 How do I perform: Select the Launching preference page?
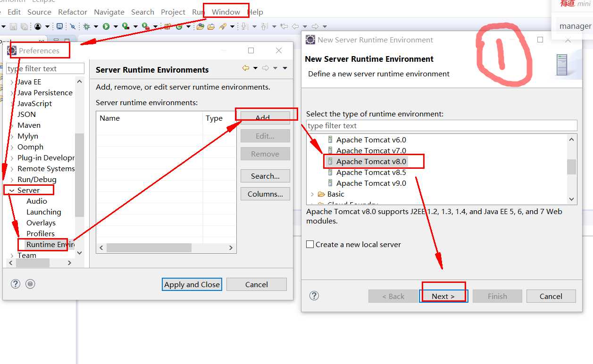coord(44,212)
